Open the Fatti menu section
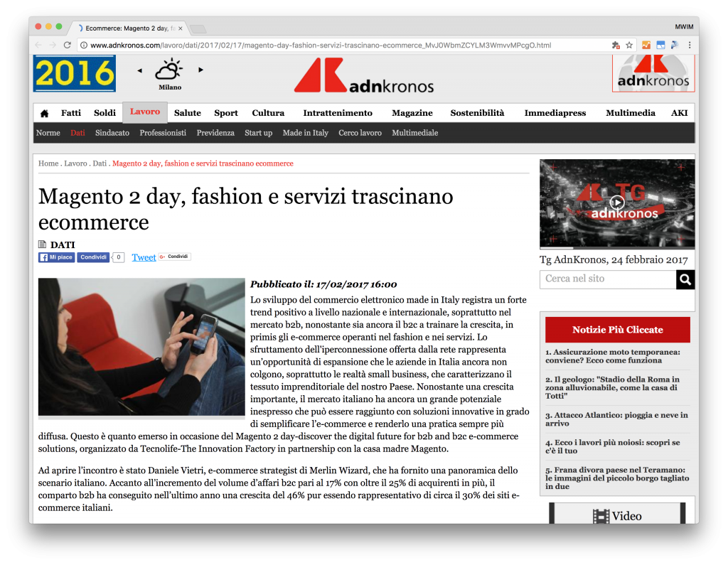The width and height of the screenshot is (728, 565). click(71, 113)
